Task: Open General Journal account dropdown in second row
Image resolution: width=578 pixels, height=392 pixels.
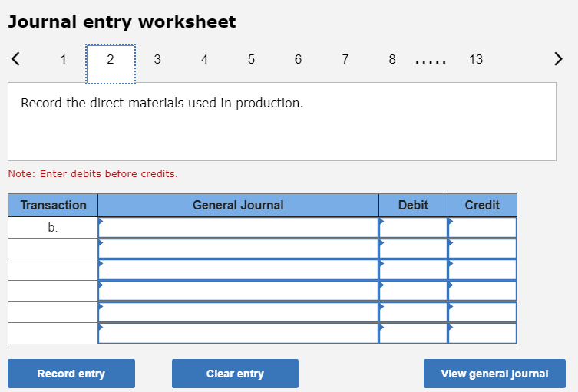Action: [238, 249]
